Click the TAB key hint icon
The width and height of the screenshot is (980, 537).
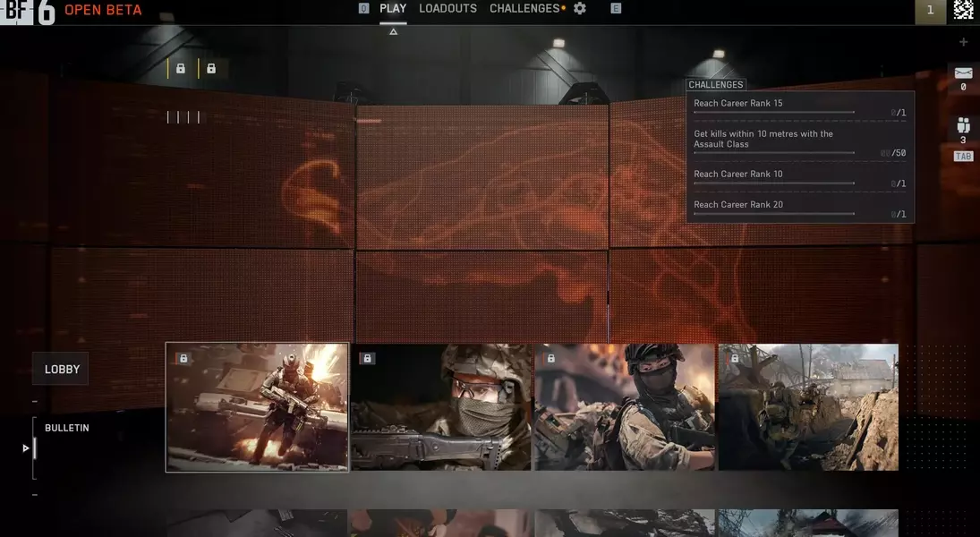tap(963, 157)
